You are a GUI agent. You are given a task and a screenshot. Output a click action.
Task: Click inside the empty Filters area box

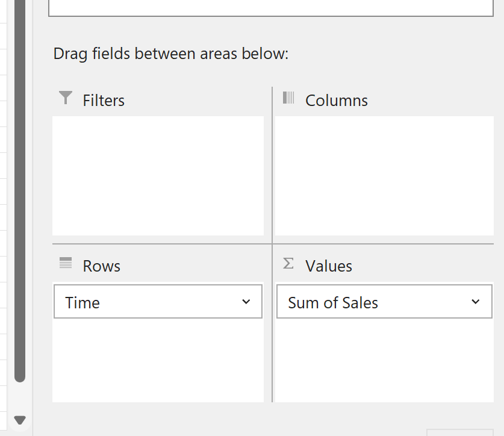click(x=158, y=176)
